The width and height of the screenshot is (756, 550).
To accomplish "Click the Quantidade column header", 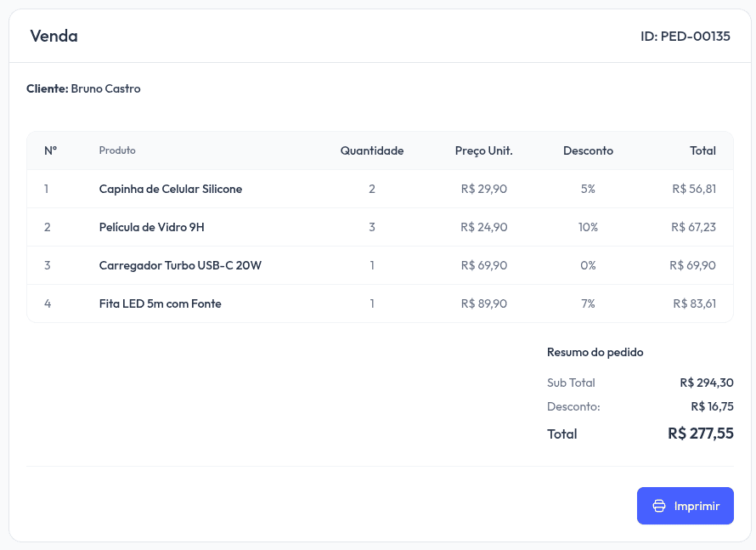I will (x=372, y=150).
